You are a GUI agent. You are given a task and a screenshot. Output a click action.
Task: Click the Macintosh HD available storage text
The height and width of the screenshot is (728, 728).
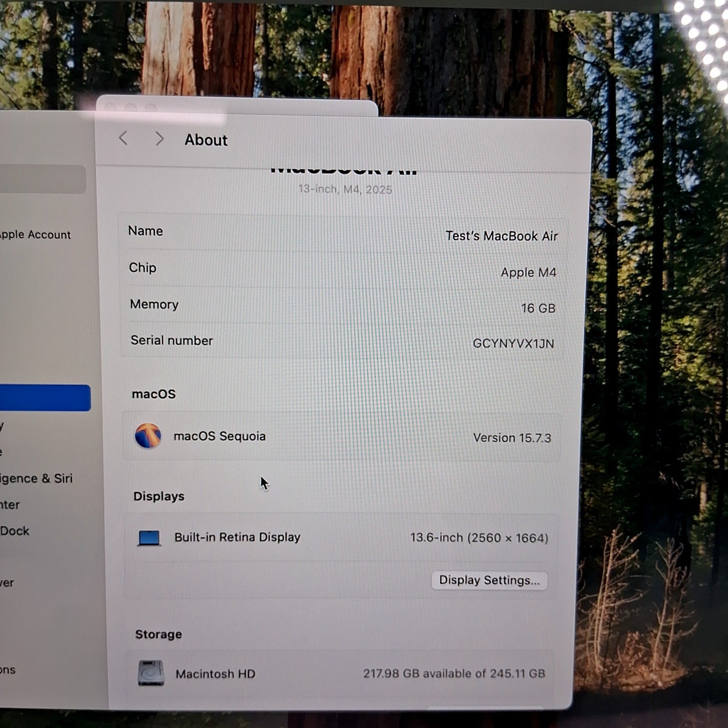454,674
